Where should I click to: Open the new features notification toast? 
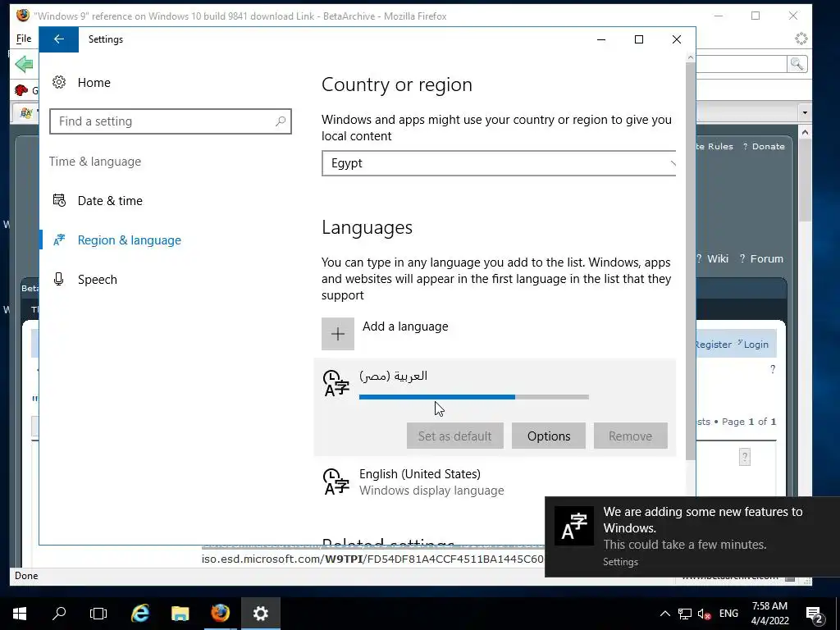[692, 536]
